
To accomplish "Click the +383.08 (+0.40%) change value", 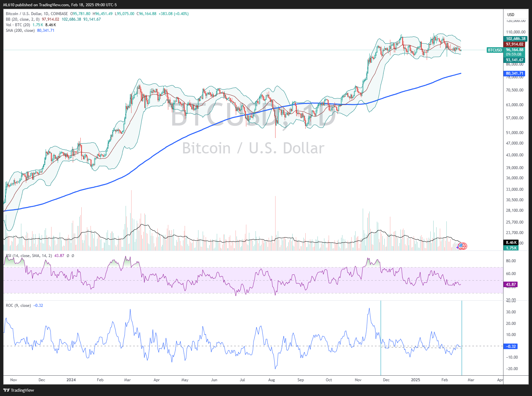I will pos(174,14).
